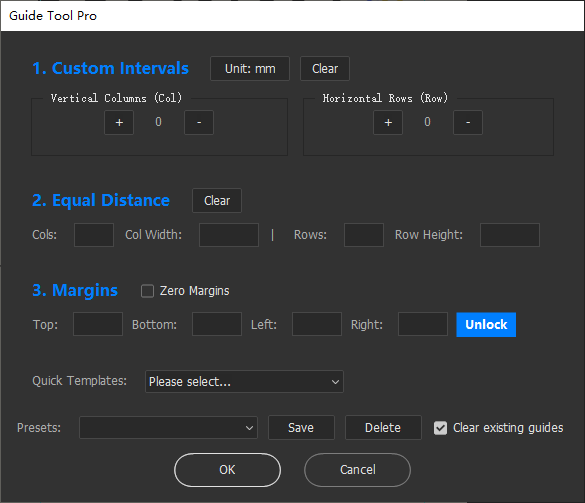Open the Quick Templates dropdown
585x503 pixels.
(244, 381)
